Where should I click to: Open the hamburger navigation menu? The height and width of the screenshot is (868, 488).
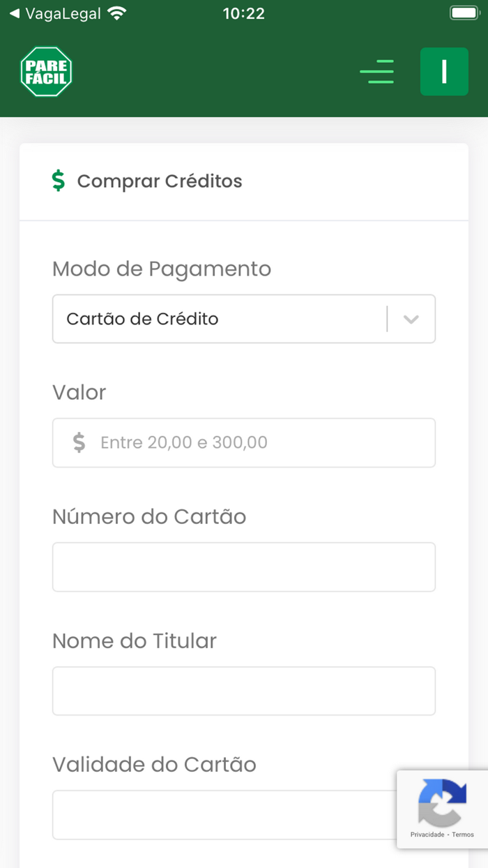[377, 72]
